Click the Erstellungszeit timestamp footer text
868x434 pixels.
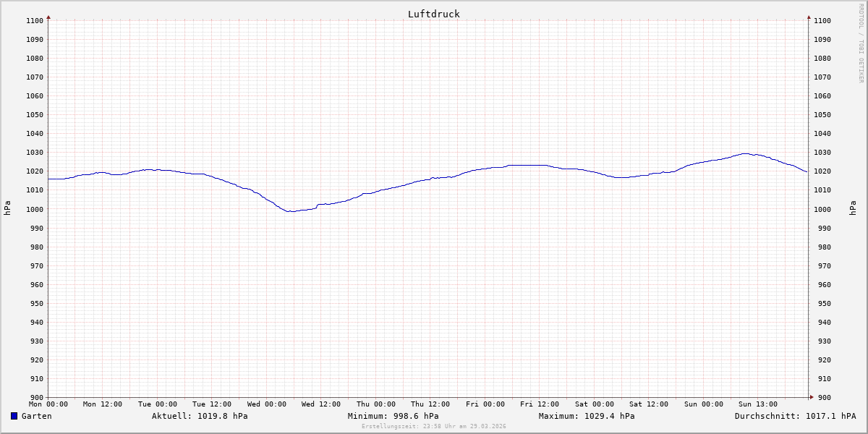point(433,426)
